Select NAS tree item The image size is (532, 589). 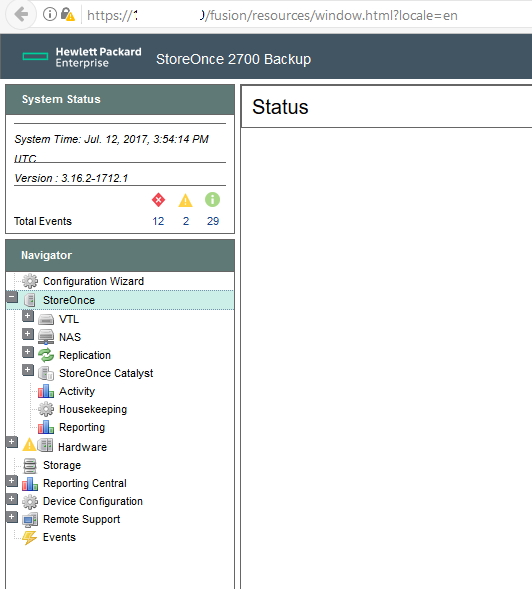[70, 337]
